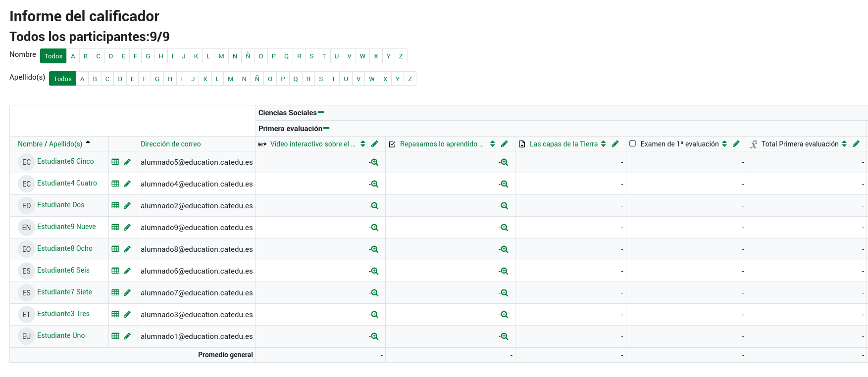This screenshot has height=377, width=868.
Task: Open grade table icon for Estudiante7 Siete
Action: pyautogui.click(x=115, y=292)
